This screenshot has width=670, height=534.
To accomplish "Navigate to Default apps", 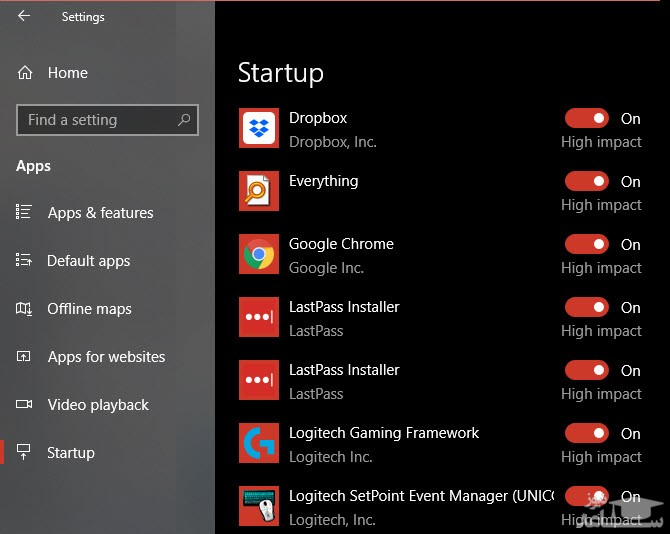I will [x=88, y=261].
